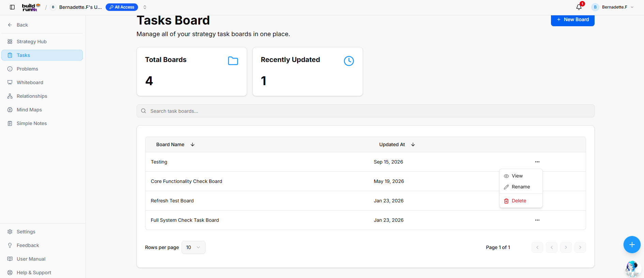
Task: Open Help & Support
Action: 42,273
